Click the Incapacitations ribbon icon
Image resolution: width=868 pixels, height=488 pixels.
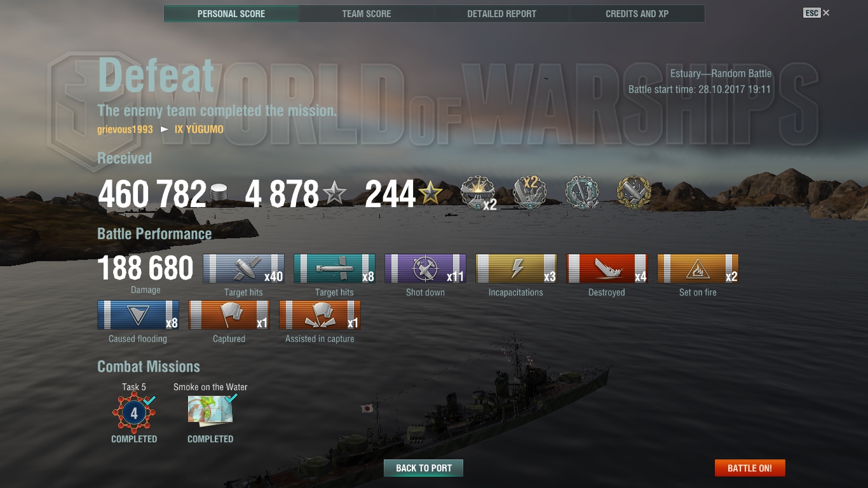click(x=516, y=269)
